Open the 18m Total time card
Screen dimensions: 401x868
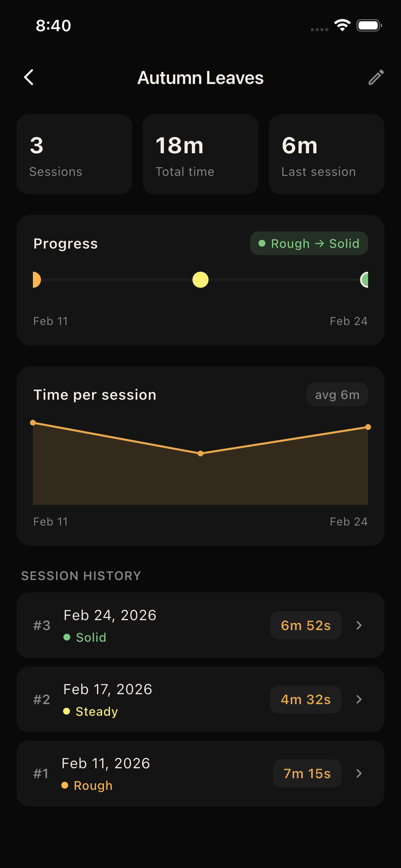pyautogui.click(x=200, y=154)
